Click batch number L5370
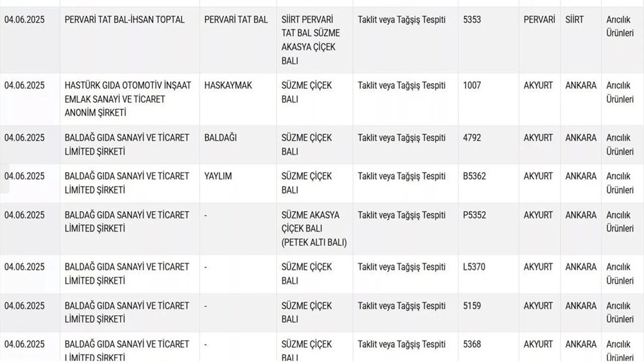Viewport: 644px width, 362px height. click(x=474, y=267)
